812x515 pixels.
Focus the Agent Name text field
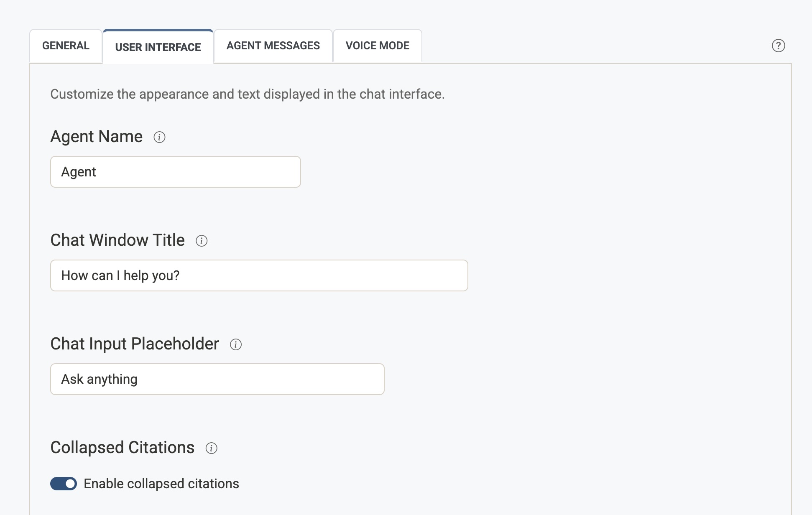pyautogui.click(x=176, y=172)
